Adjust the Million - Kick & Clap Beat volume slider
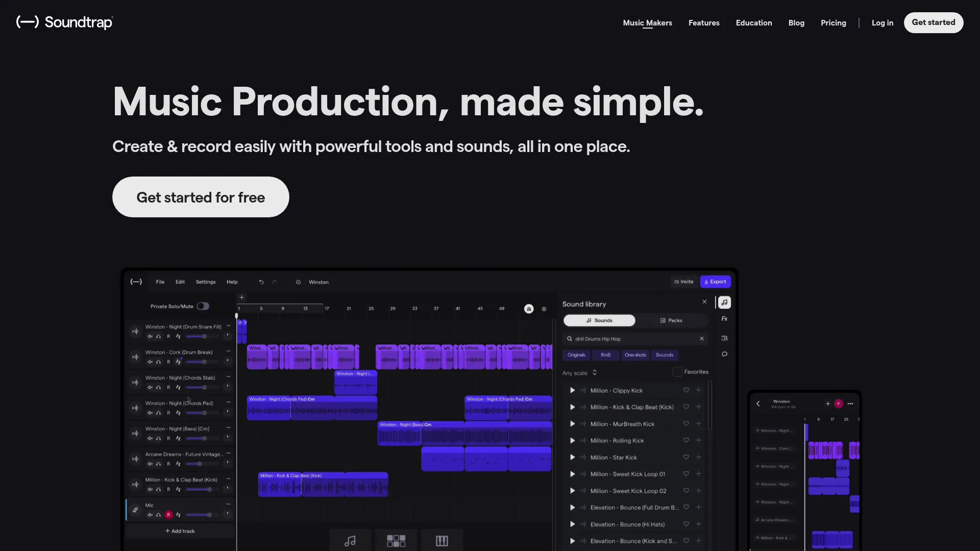 coord(202,489)
